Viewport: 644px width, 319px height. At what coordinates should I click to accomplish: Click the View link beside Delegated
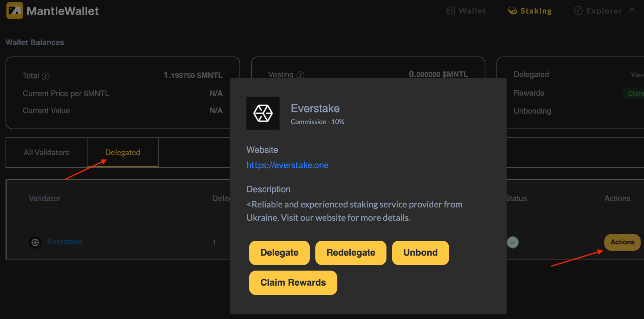(x=637, y=75)
